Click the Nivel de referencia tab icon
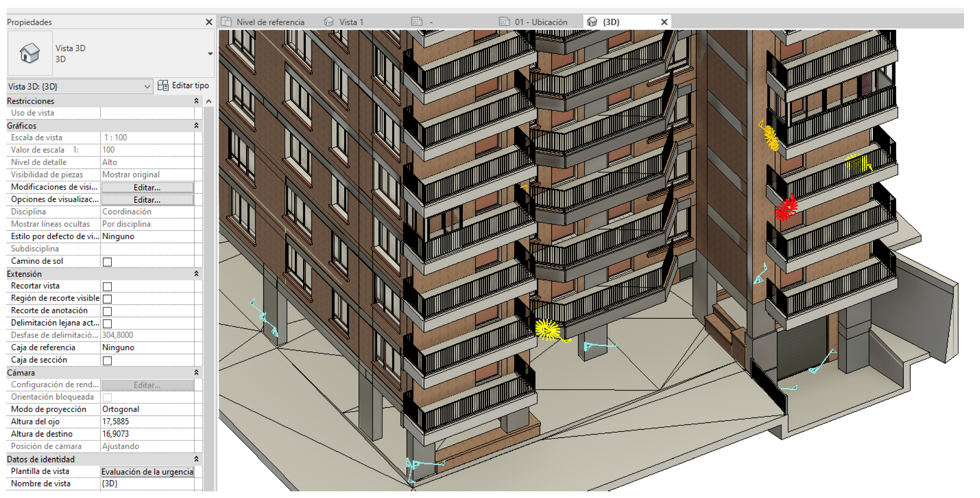 tap(226, 22)
